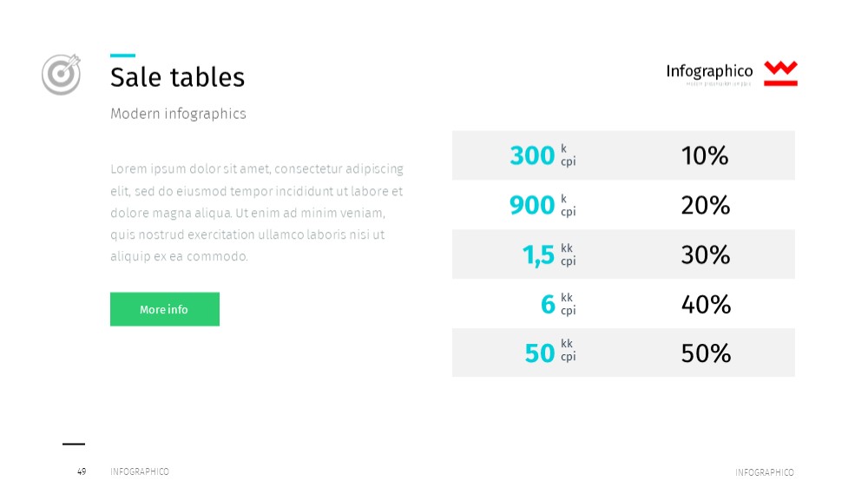Viewport: 868px width, 488px height.
Task: Click the Infographico logo text
Action: pyautogui.click(x=709, y=71)
